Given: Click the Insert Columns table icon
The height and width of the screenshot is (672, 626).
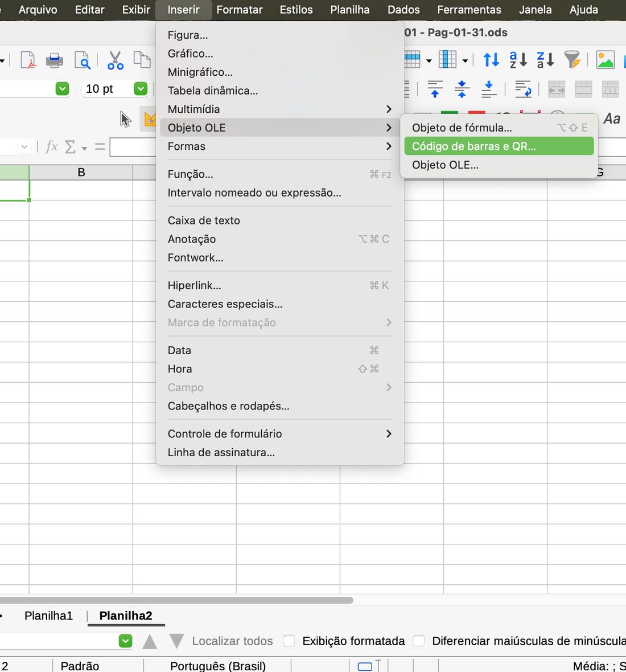Looking at the screenshot, I should pyautogui.click(x=447, y=60).
